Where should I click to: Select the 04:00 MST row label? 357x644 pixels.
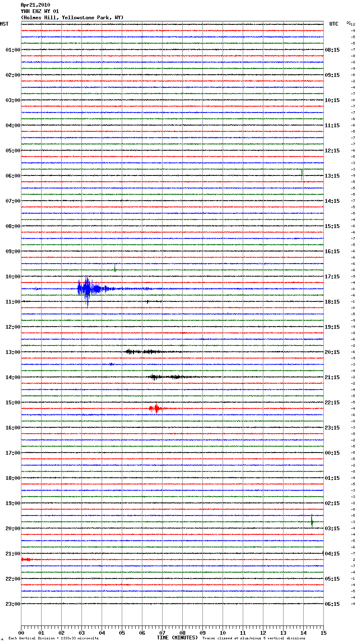(13, 126)
